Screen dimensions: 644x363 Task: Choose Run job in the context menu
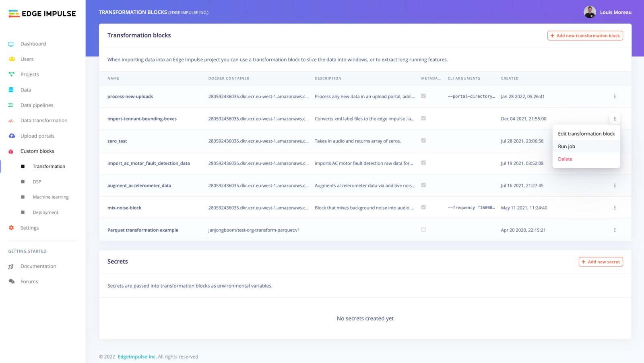pyautogui.click(x=586, y=146)
